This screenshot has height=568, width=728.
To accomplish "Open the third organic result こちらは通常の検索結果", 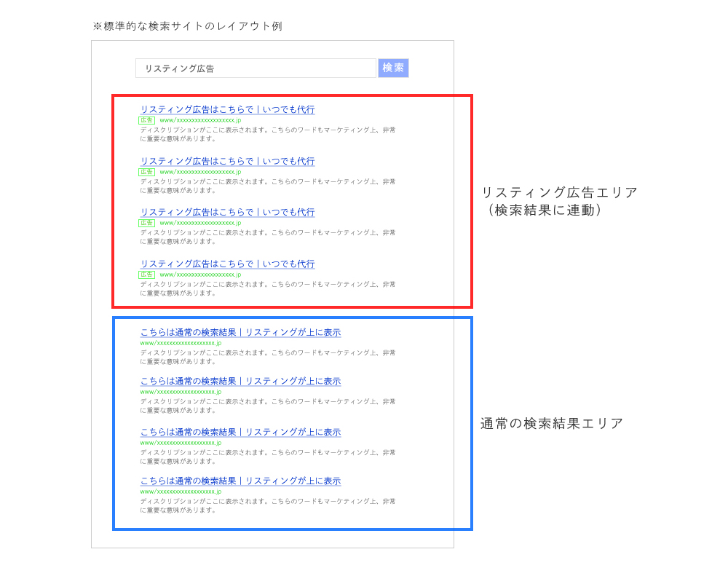I will 240,433.
